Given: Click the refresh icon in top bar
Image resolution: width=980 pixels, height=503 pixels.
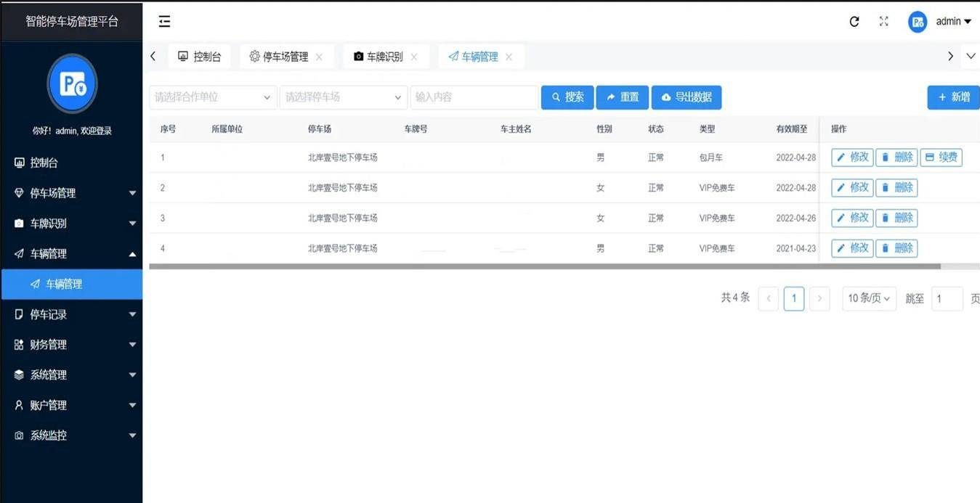Looking at the screenshot, I should pos(854,22).
